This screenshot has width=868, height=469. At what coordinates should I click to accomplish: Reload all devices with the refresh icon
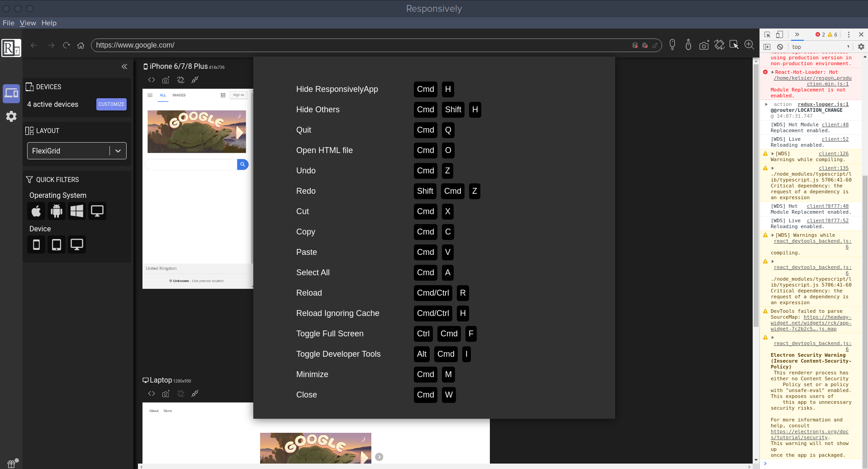(x=66, y=45)
